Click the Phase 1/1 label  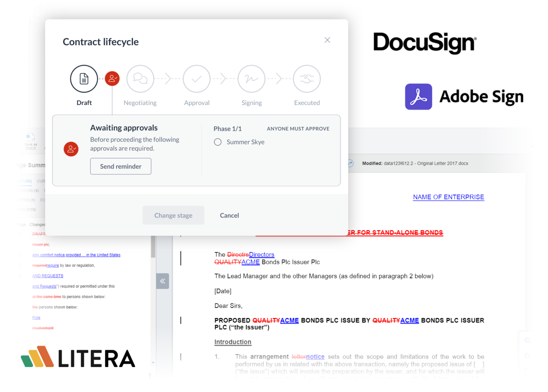tap(227, 129)
